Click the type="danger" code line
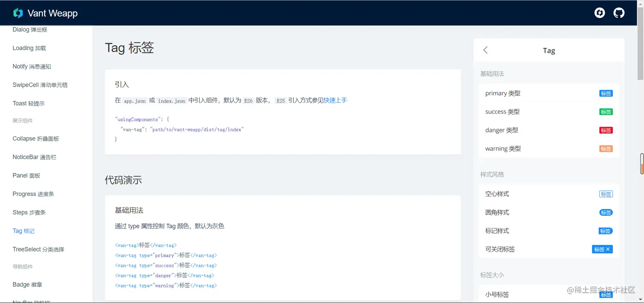 pyautogui.click(x=164, y=275)
